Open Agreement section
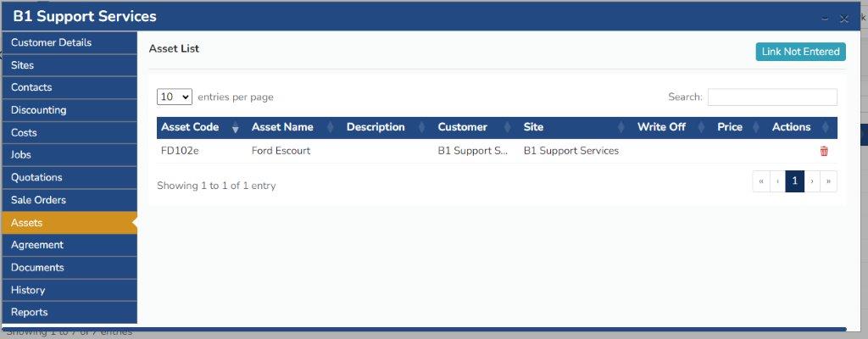 (70, 245)
